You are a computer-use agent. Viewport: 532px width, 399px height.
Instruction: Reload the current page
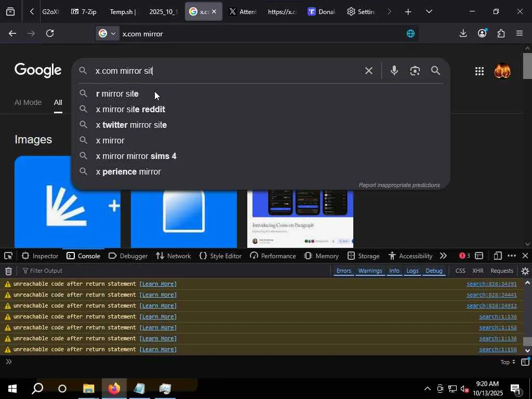pos(50,33)
